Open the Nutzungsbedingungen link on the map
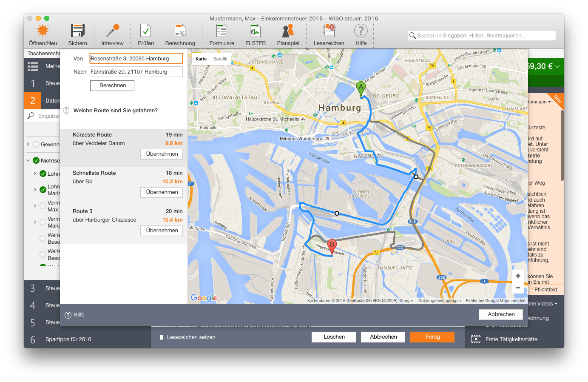 coord(440,301)
